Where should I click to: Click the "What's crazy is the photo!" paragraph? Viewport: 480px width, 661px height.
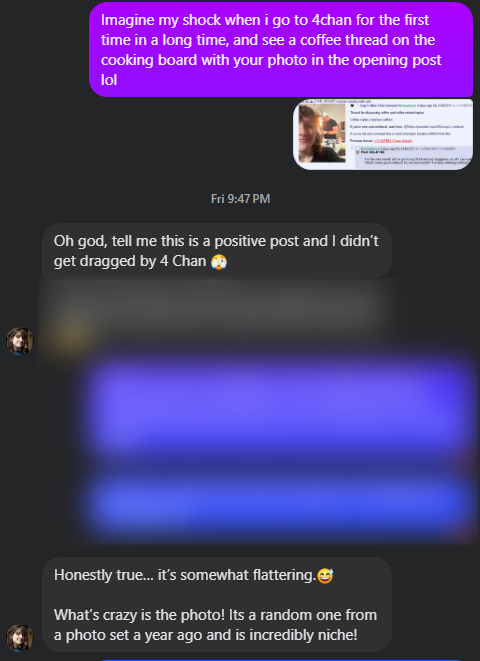(215, 625)
